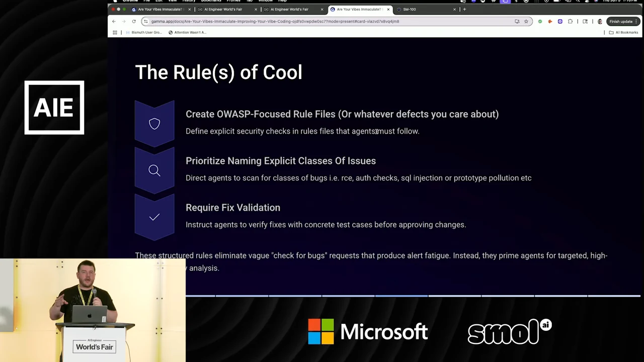Open a new browser tab
The width and height of the screenshot is (644, 362).
tap(464, 9)
